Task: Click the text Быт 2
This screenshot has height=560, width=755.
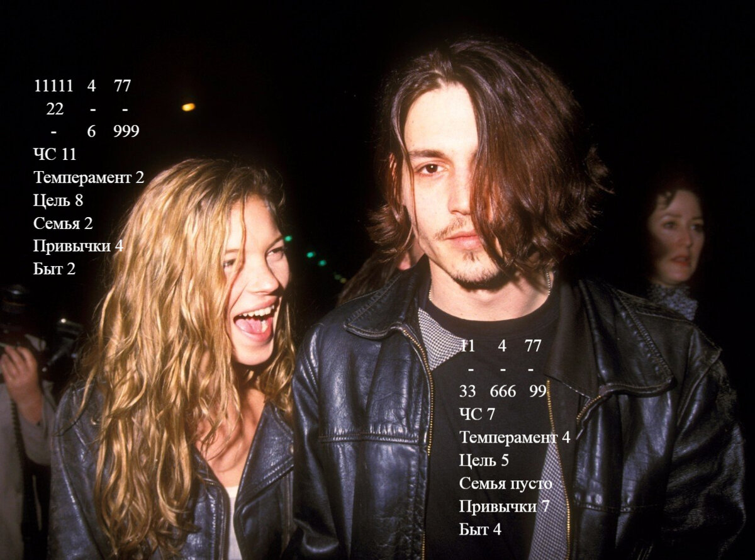Action: (x=54, y=269)
